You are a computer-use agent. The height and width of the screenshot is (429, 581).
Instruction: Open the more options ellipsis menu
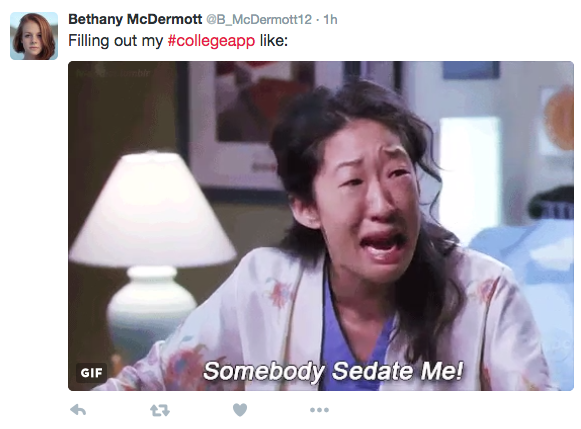coord(319,410)
